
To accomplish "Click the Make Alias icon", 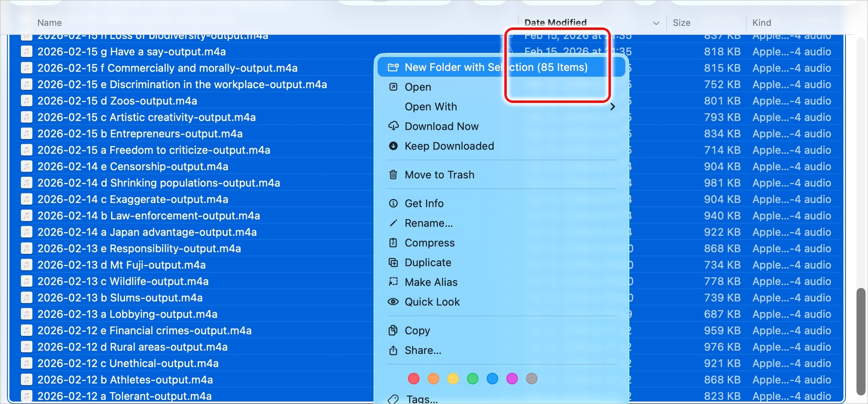I will click(393, 282).
